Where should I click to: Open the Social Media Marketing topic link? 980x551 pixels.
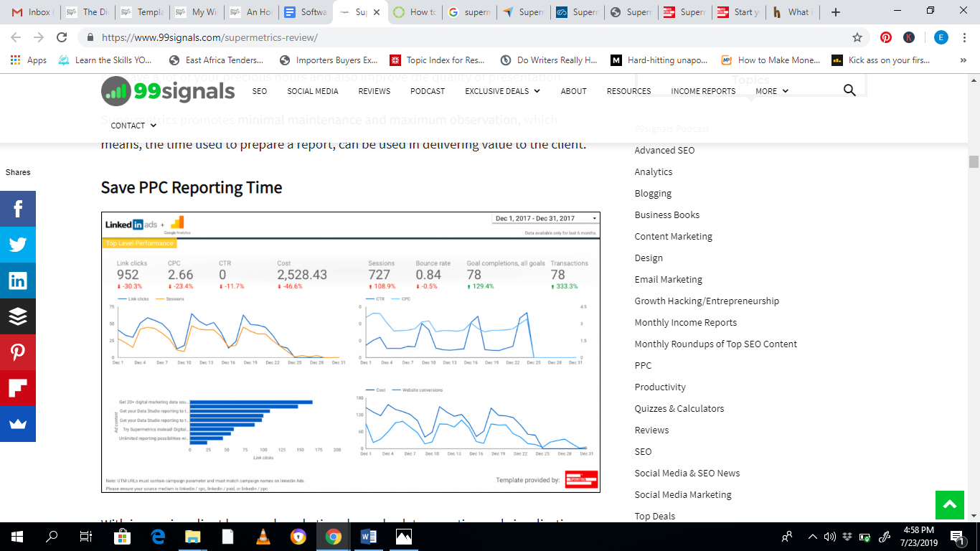pos(683,494)
